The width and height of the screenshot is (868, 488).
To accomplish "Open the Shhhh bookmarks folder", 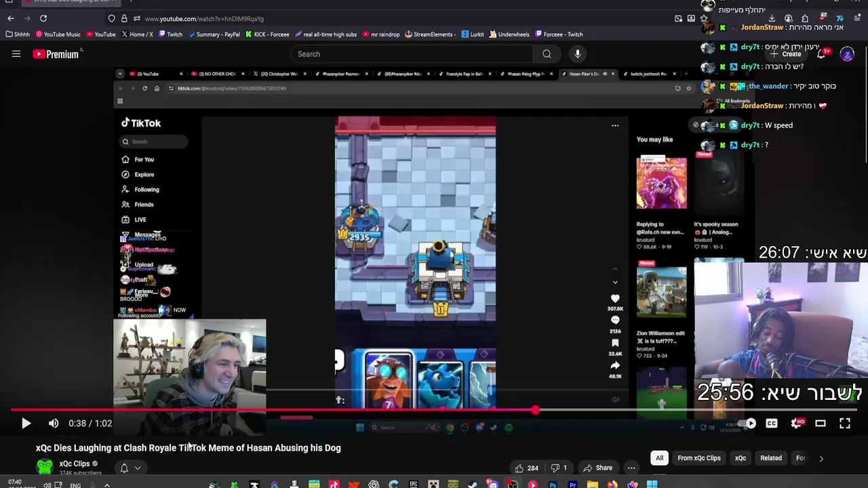I will [18, 35].
